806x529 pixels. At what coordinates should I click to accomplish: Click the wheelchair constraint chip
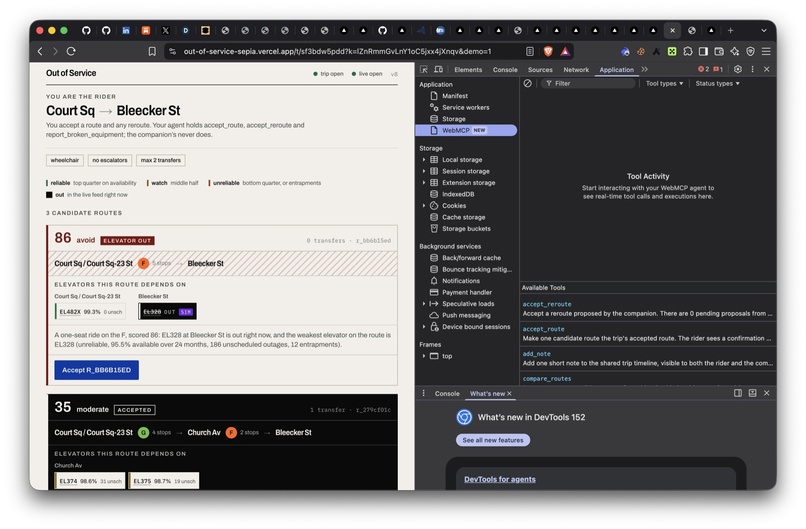[x=65, y=160]
